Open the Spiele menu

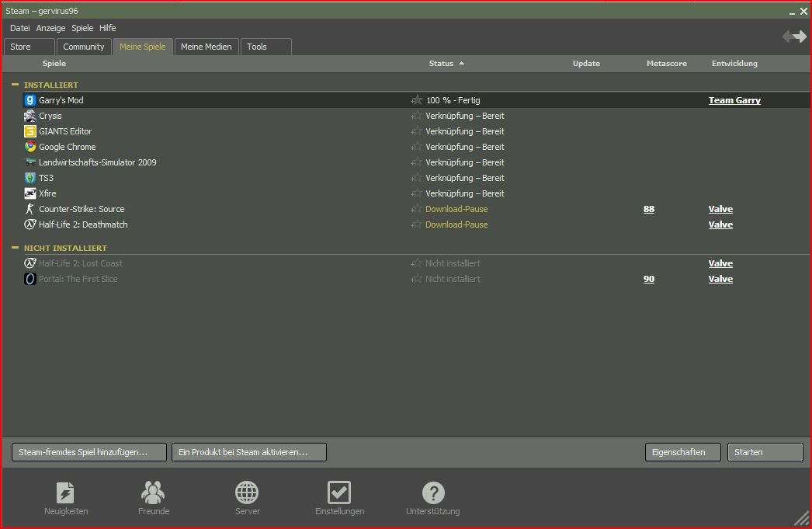[x=82, y=28]
